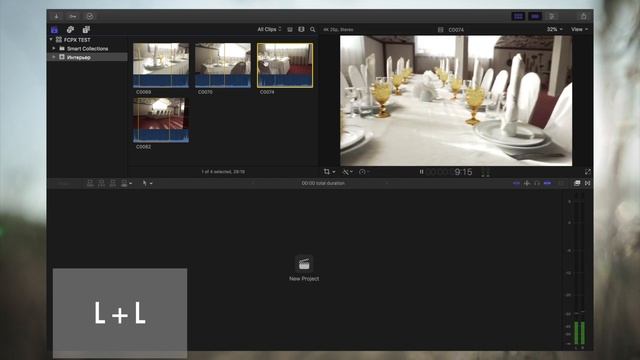Toggle the timeline panel visibility button

point(535,16)
